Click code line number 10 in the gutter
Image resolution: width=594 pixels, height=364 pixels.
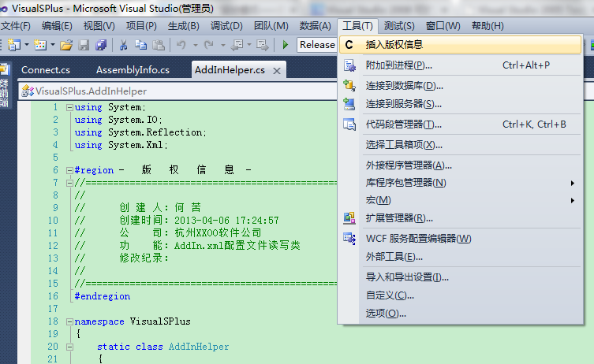coord(53,221)
